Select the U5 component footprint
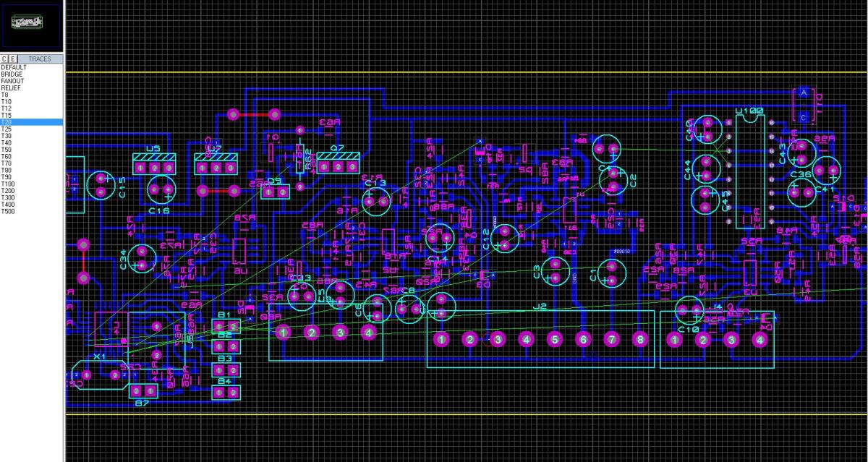Viewport: 868px width, 462px height. 155,163
